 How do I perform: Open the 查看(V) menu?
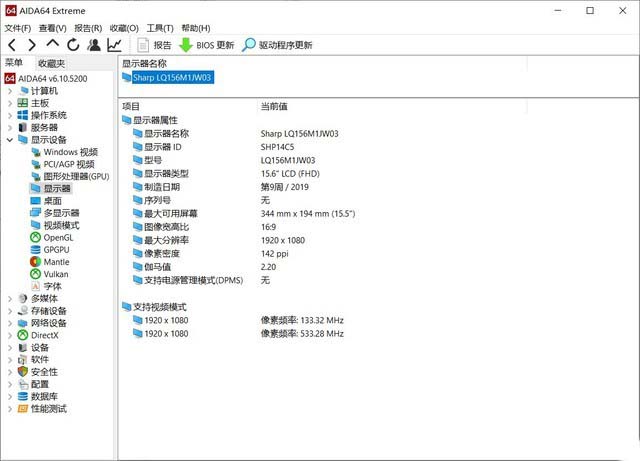point(53,28)
